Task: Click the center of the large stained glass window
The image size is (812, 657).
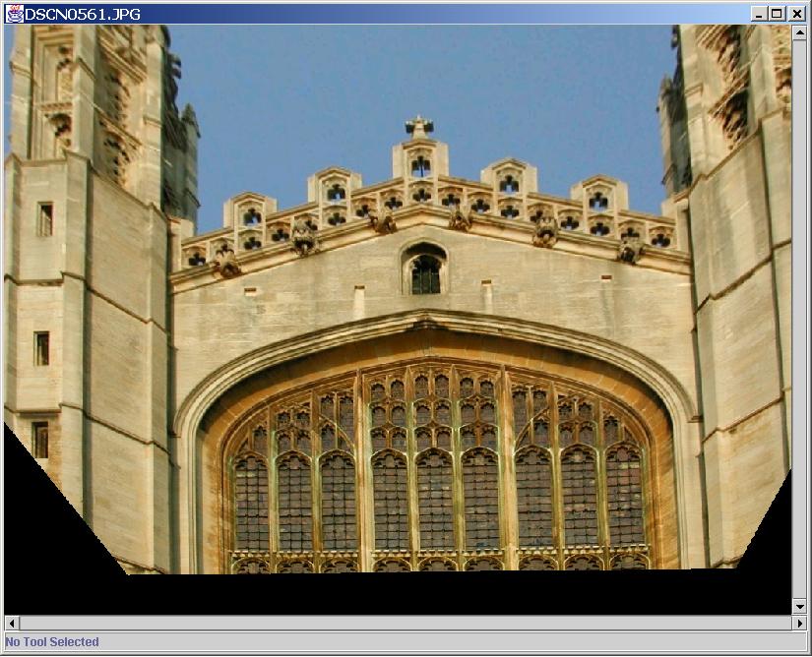Action: pos(440,472)
